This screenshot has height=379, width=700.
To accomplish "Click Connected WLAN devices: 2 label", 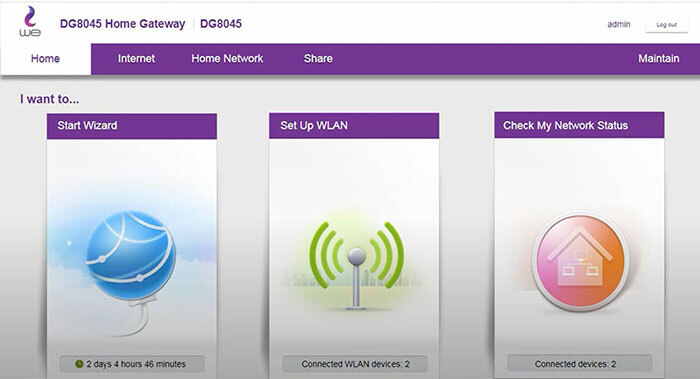I will point(355,364).
